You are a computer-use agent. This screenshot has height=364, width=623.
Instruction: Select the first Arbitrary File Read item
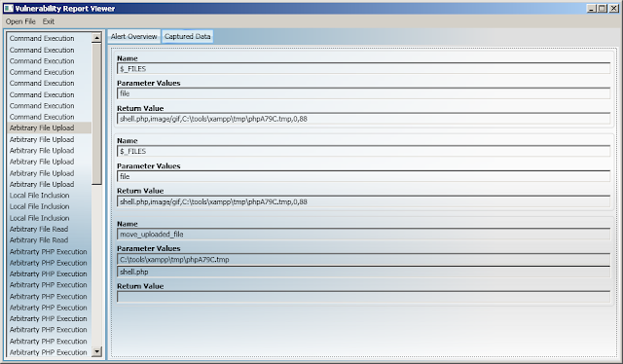point(50,229)
